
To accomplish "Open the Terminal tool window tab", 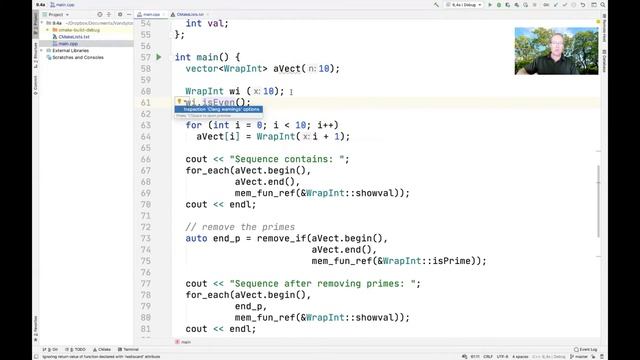I will 129,350.
